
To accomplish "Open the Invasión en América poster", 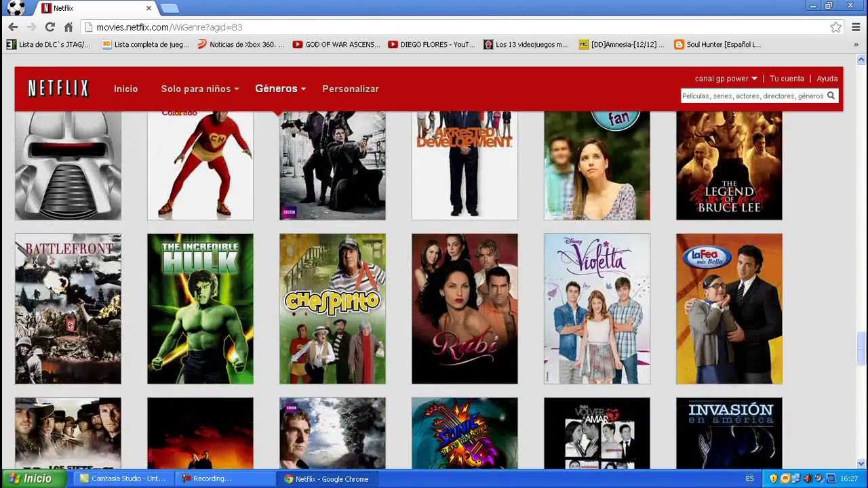I will tap(729, 433).
